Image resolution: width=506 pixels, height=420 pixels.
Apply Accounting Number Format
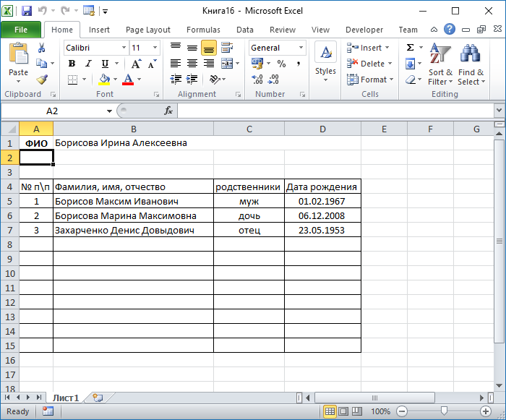tap(257, 64)
